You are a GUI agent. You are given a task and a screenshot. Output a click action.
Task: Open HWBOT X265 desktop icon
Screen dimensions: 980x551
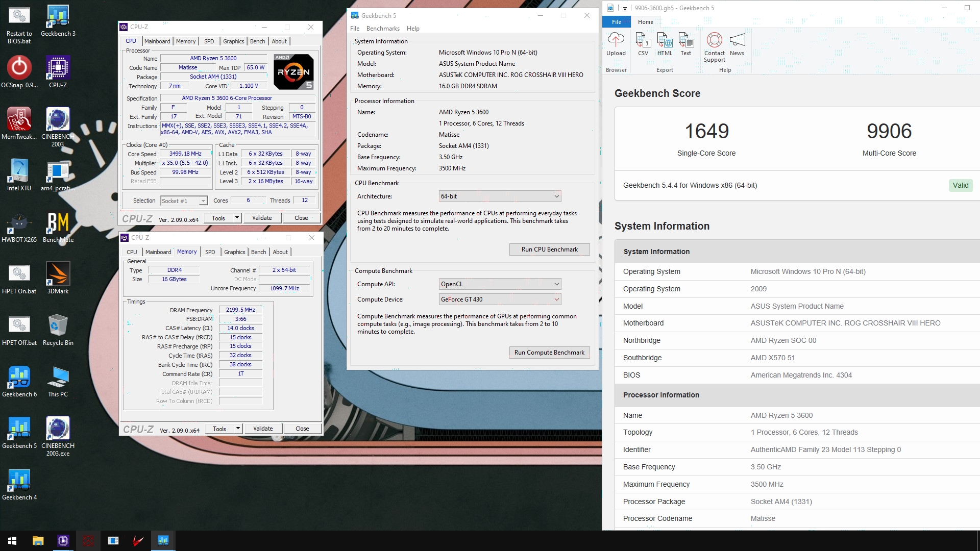(19, 227)
